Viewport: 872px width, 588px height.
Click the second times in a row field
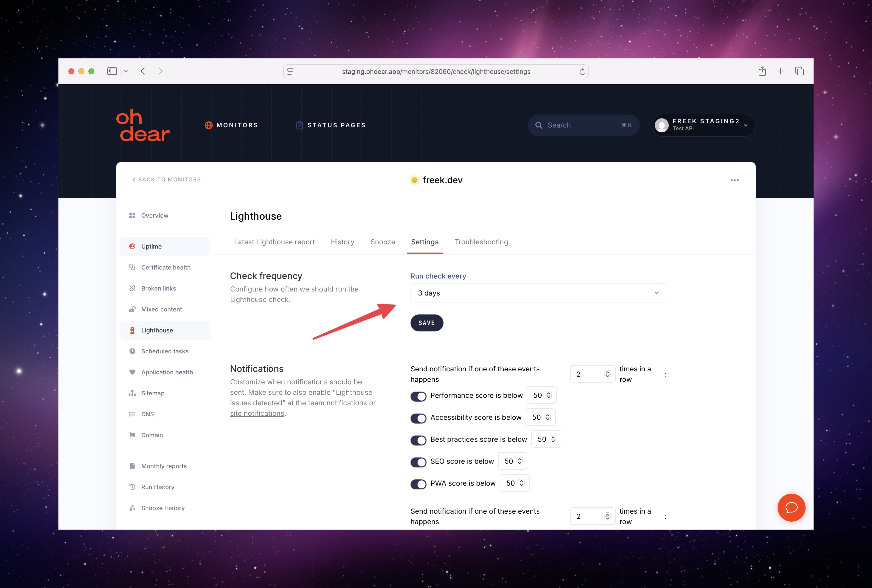click(593, 516)
